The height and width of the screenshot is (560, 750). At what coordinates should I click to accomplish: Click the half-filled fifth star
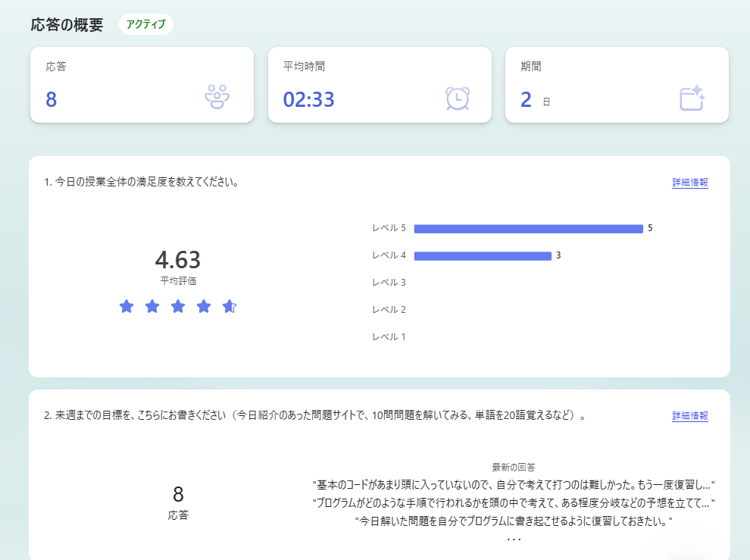coord(230,306)
